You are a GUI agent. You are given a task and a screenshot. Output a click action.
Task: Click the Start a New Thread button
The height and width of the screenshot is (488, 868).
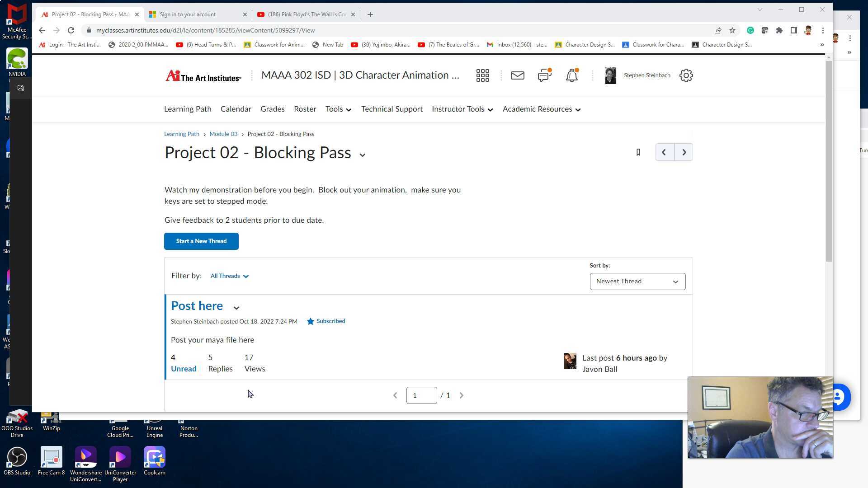(201, 241)
